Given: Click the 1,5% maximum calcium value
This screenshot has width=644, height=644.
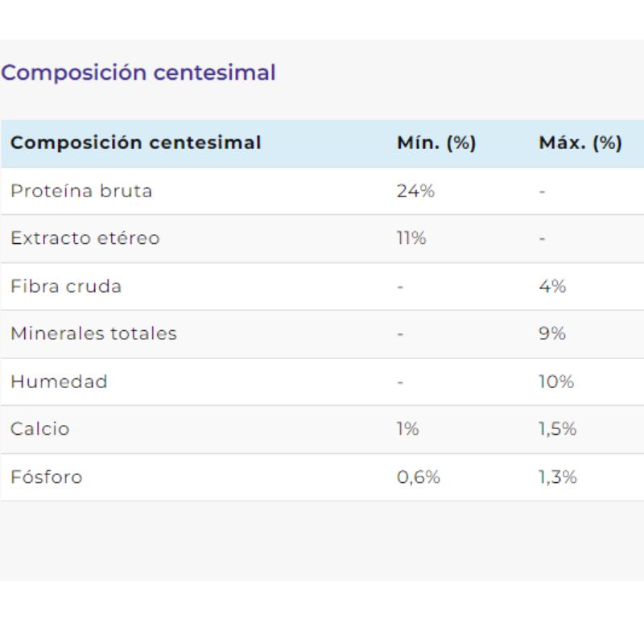Looking at the screenshot, I should (x=558, y=429).
